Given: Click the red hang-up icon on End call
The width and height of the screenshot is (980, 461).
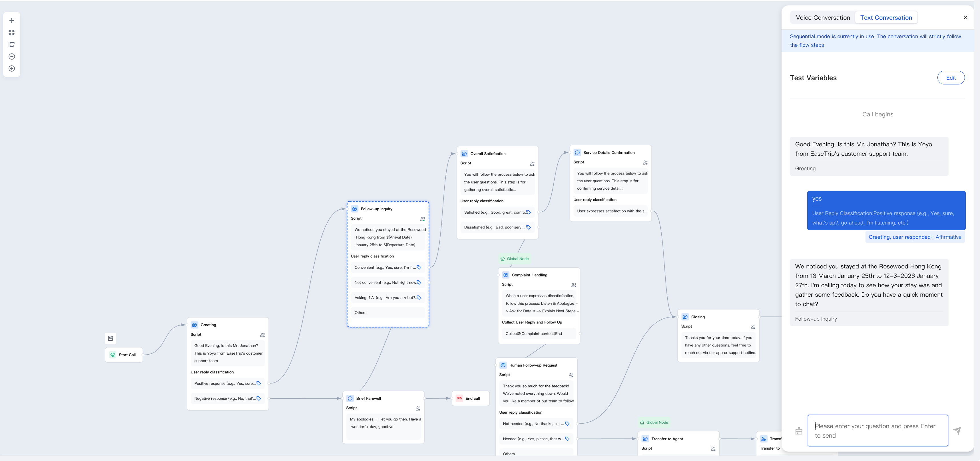Looking at the screenshot, I should (x=459, y=398).
